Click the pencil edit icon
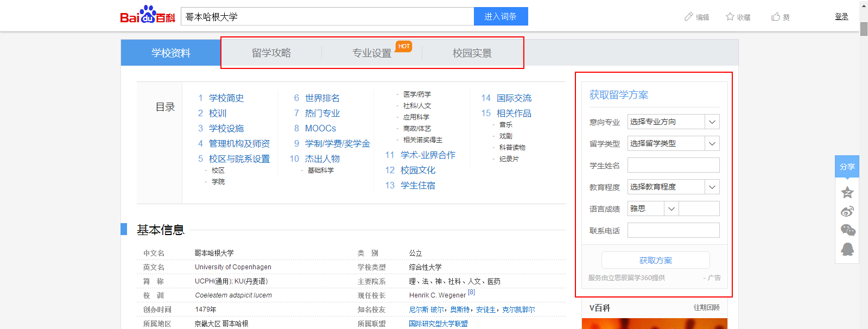The height and width of the screenshot is (329, 868). [689, 17]
